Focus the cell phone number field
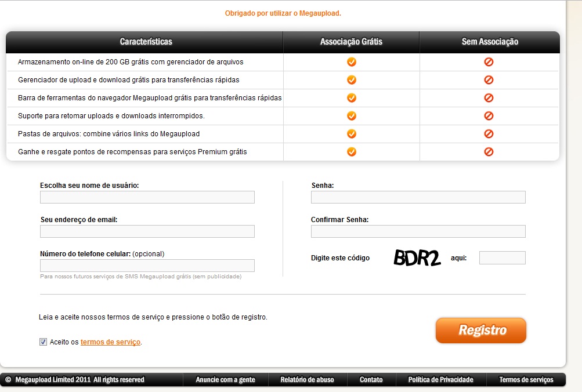582x392 pixels. point(147,266)
